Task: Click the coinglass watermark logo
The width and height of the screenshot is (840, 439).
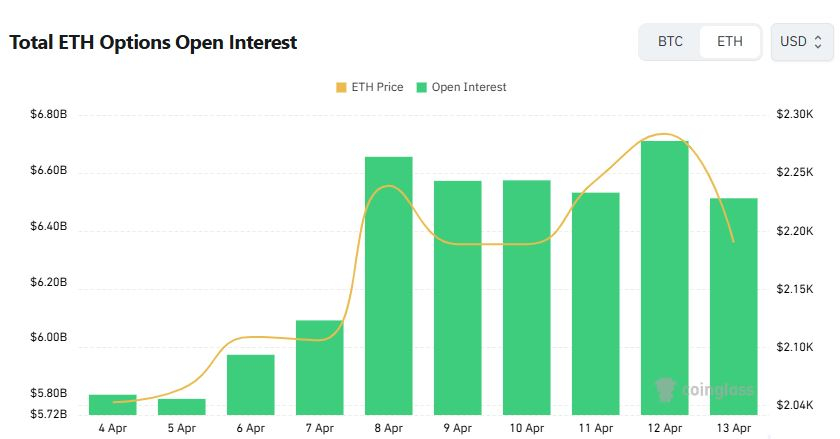Action: (703, 388)
